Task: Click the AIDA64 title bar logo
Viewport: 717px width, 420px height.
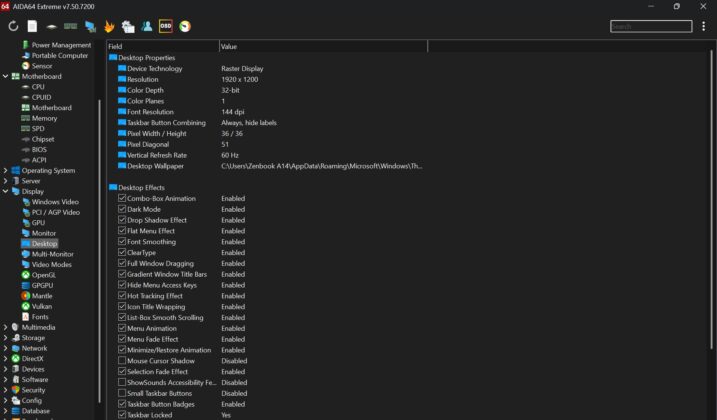Action: [x=5, y=6]
